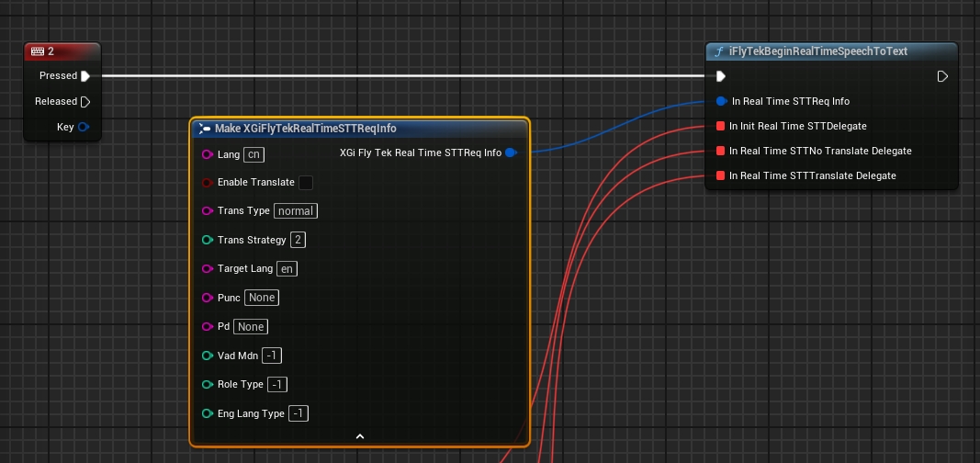Screen dimensions: 980x463
Task: Click the In Real Time STTNo Translate Delegate pin
Action: tap(720, 152)
